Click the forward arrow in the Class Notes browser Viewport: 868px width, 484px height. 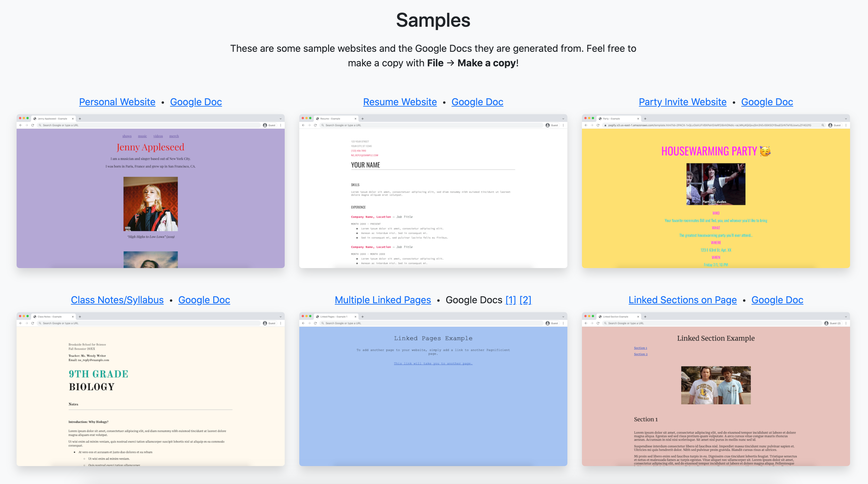click(26, 323)
